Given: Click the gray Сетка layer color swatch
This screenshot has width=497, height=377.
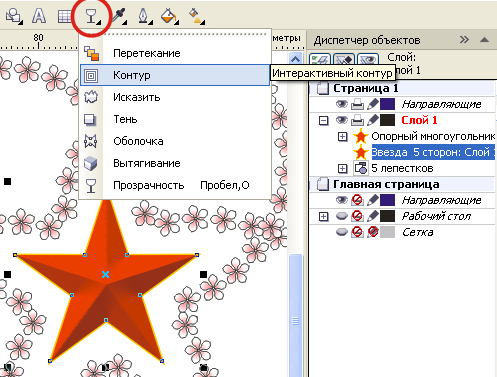Looking at the screenshot, I should [388, 232].
